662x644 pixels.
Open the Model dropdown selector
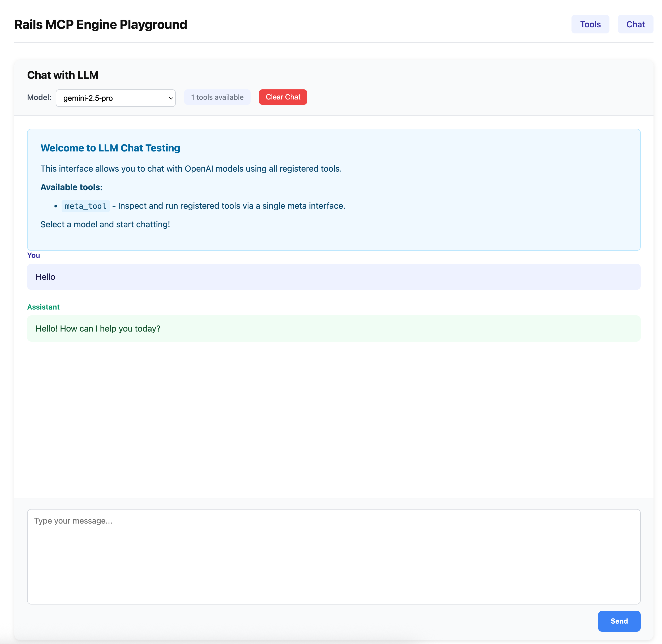[x=115, y=98]
